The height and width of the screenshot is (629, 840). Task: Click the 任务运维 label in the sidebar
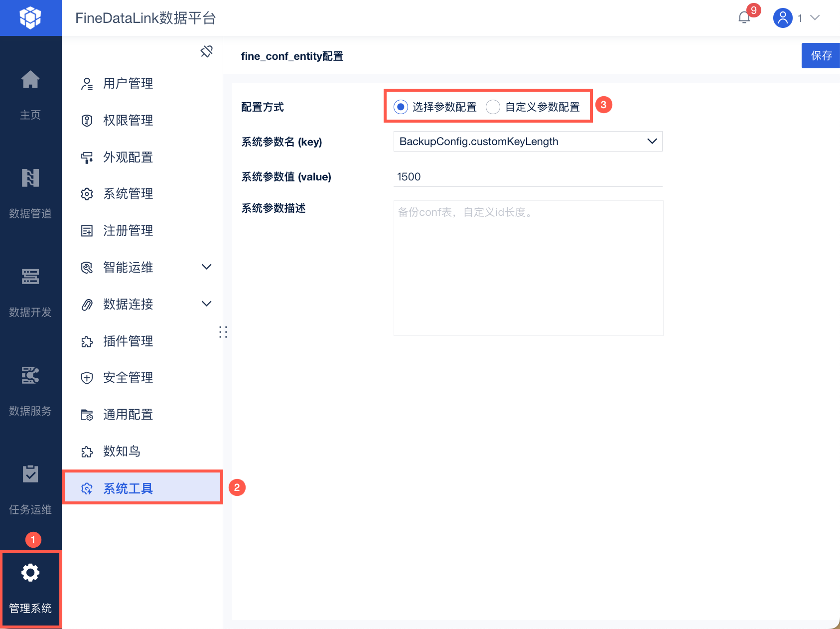(30, 510)
